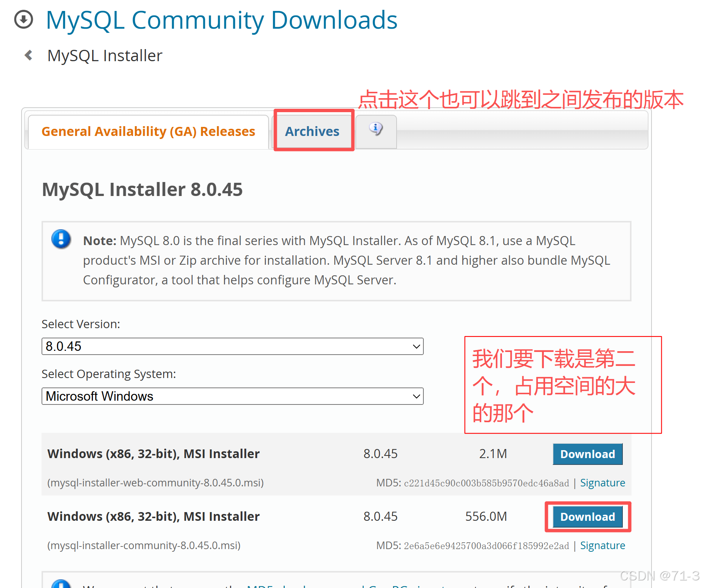This screenshot has height=588, width=701.
Task: Click the MD5 hash starting with 2e6a5e6e
Action: pos(486,546)
